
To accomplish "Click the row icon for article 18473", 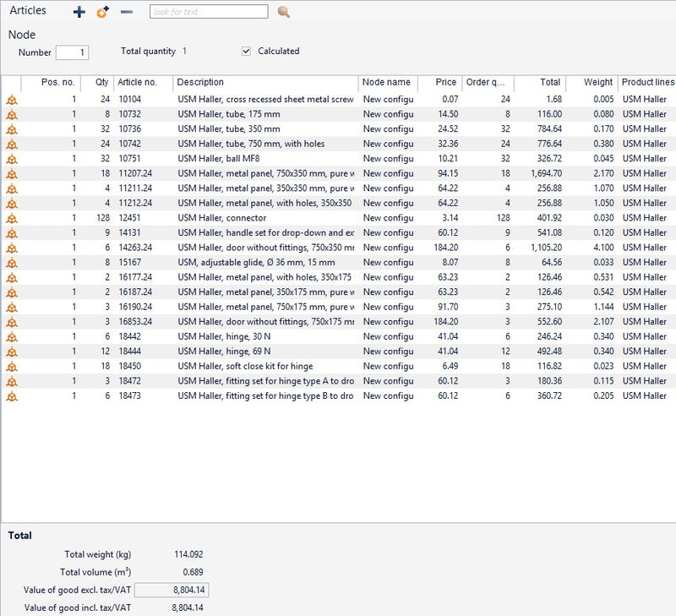I will (12, 396).
